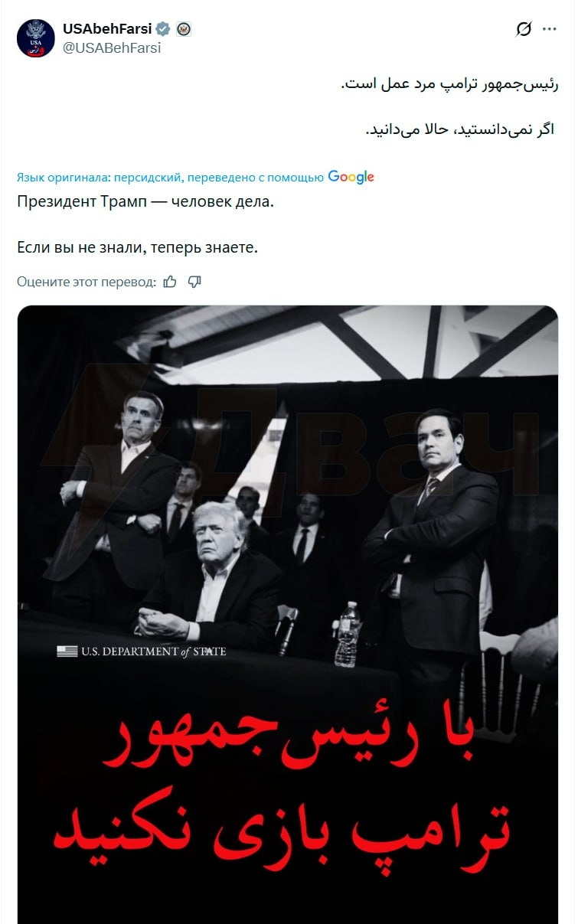Click the 'Оцените этот перевод:' label
The height and width of the screenshot is (924, 578).
point(87,282)
